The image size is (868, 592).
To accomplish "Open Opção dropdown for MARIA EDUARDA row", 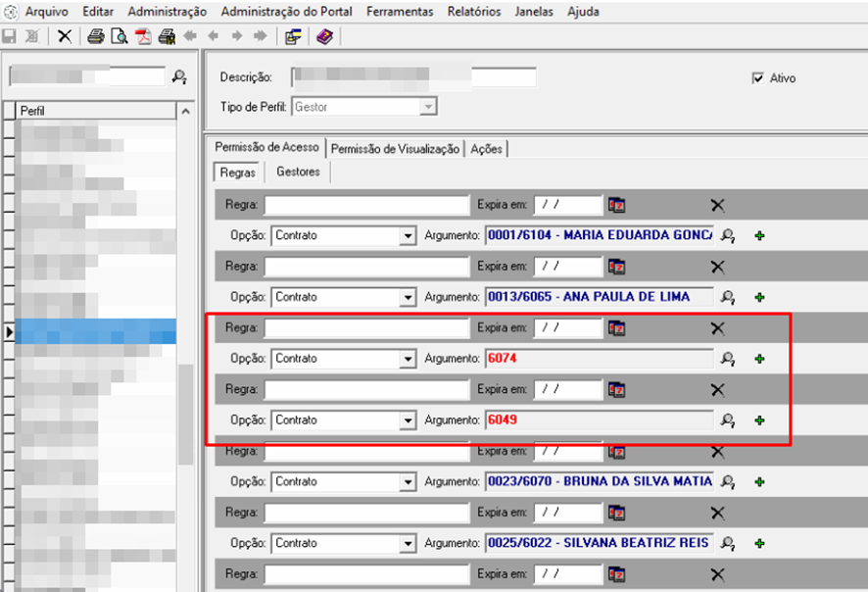I will [408, 236].
